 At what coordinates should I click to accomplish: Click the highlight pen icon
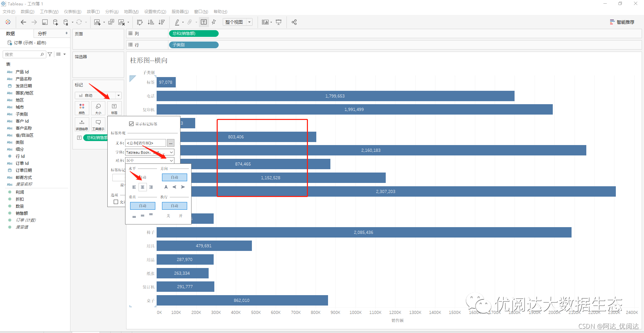[177, 22]
